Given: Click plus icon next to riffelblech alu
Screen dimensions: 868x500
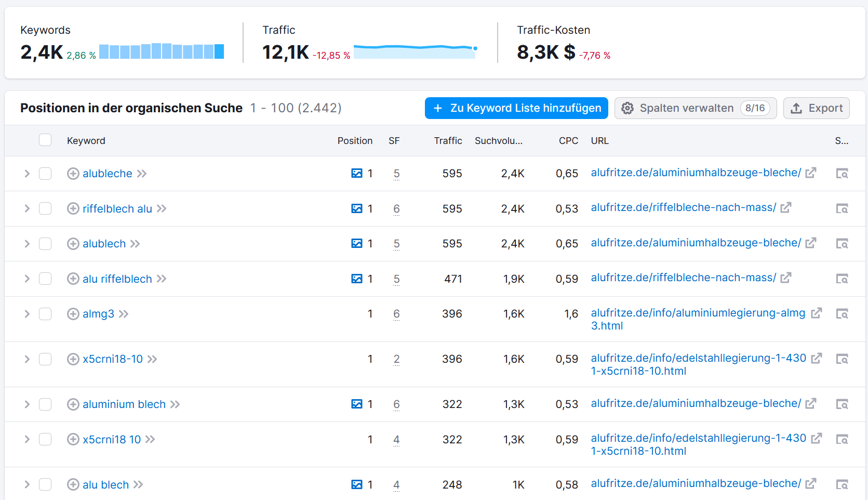Looking at the screenshot, I should pos(73,208).
